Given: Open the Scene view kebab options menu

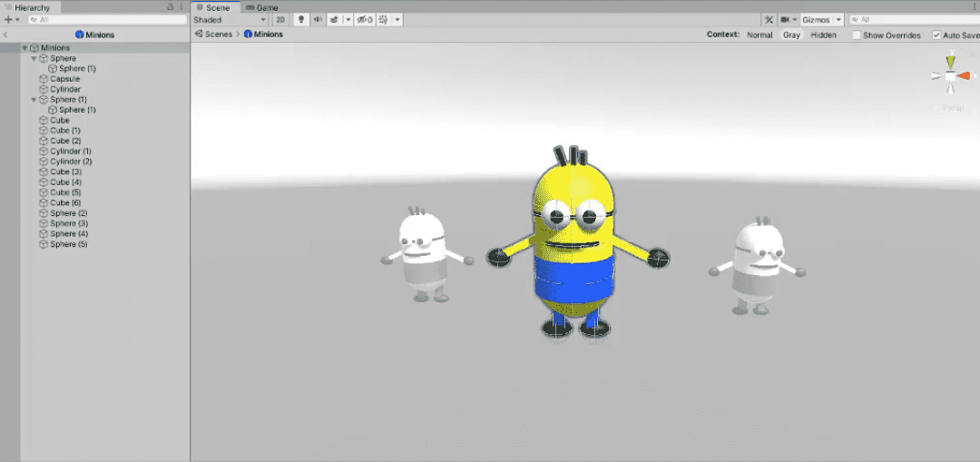Looking at the screenshot, I should [x=975, y=7].
